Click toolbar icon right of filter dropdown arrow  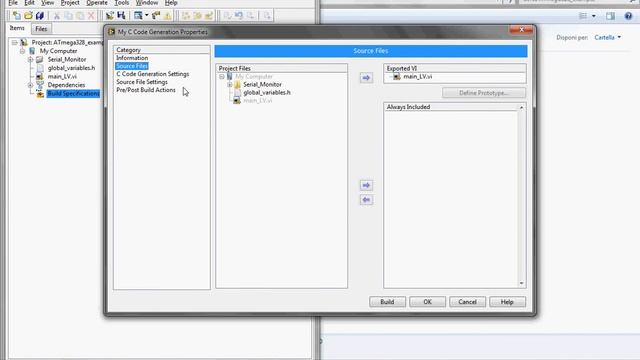point(156,16)
